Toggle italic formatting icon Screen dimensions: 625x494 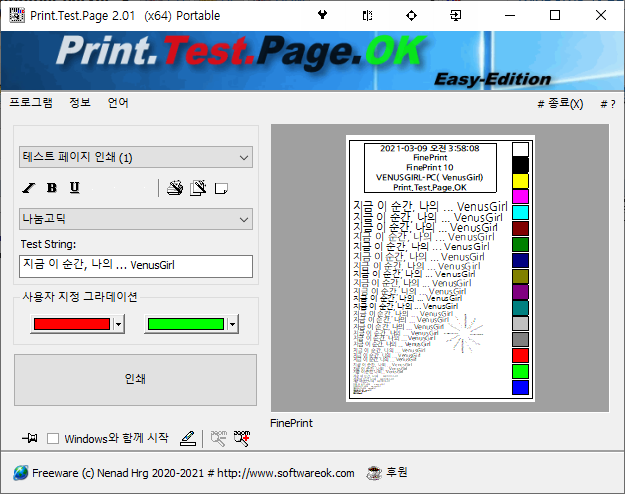29,187
